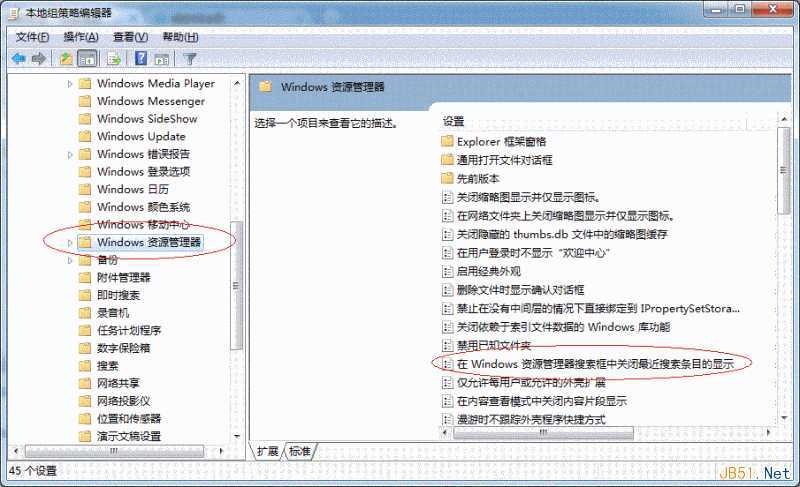Click the 通用打开文件对话框 folder icon
This screenshot has height=487, width=800.
point(447,160)
